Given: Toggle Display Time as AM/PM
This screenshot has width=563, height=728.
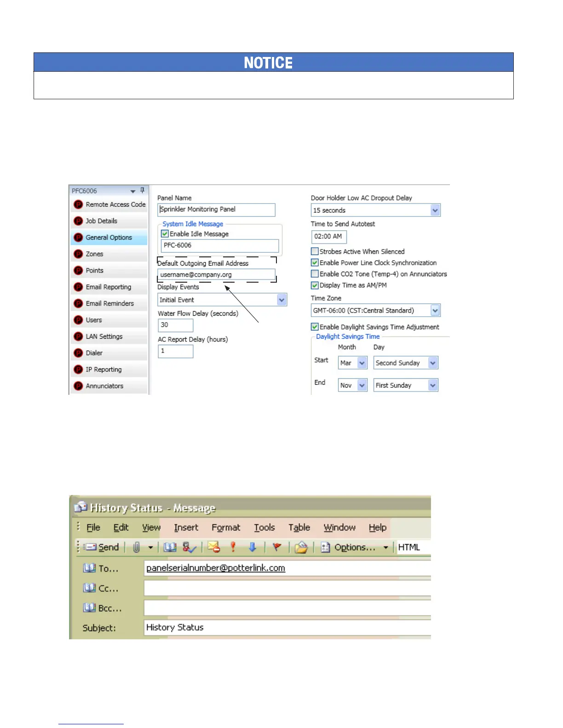Looking at the screenshot, I should (315, 285).
